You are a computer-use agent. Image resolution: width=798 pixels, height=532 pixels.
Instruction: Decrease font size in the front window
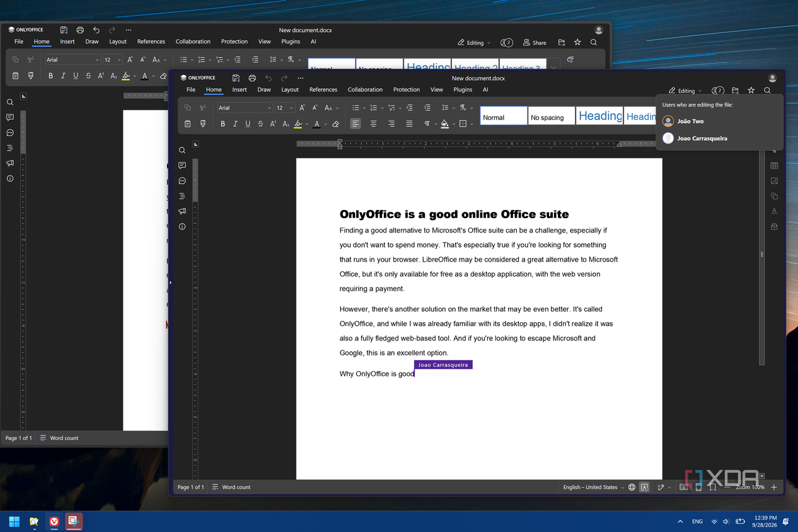(315, 108)
